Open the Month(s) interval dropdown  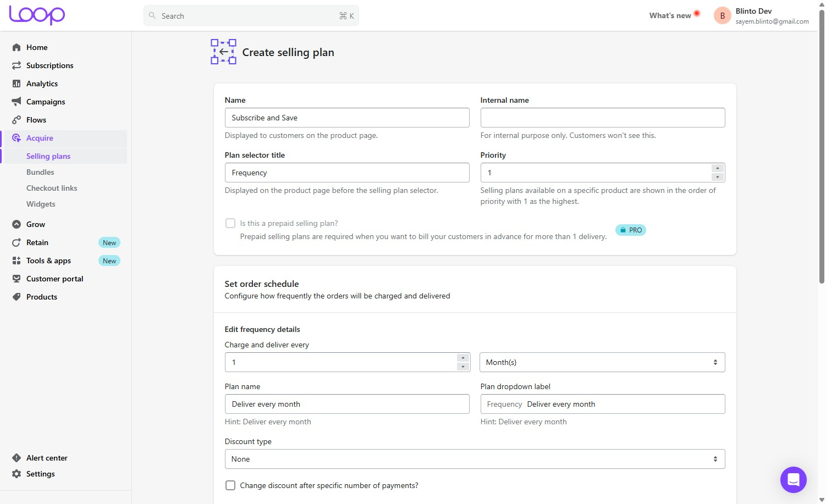602,362
